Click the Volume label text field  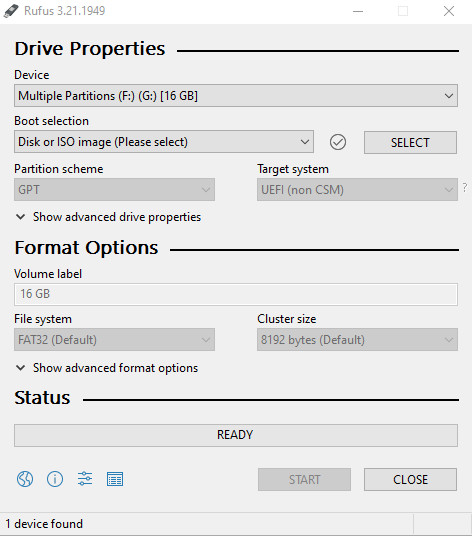pyautogui.click(x=236, y=294)
